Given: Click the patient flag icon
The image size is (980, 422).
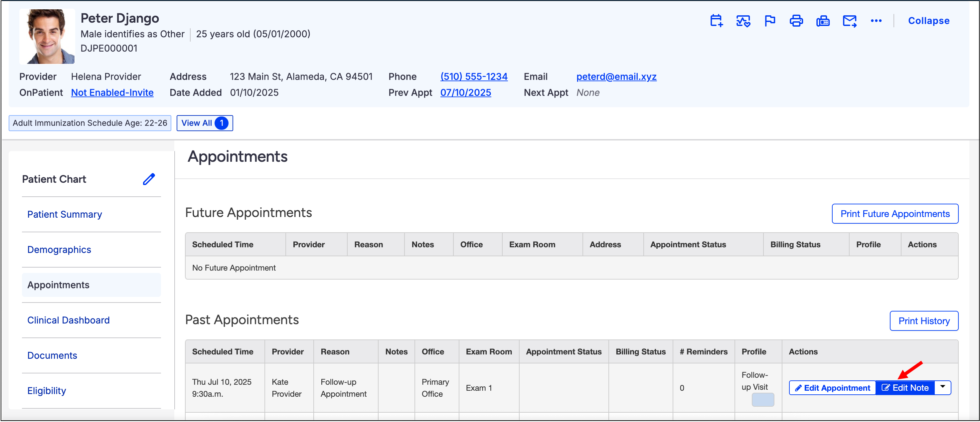Looking at the screenshot, I should point(769,21).
